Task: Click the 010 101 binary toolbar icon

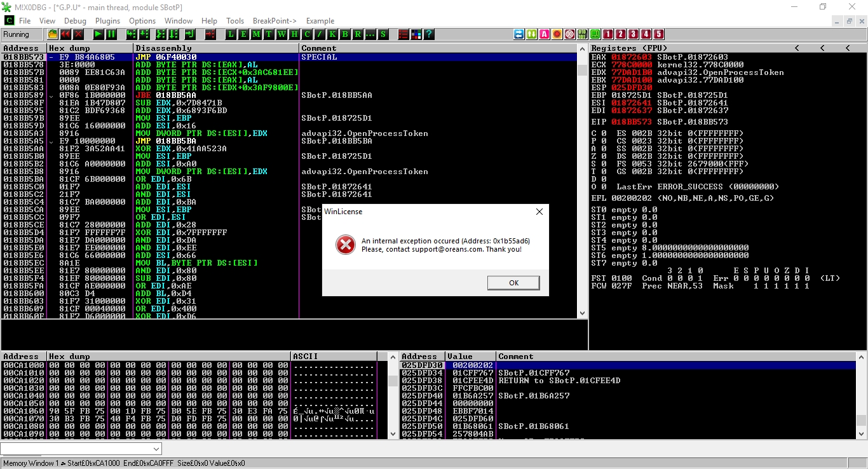Action: (x=583, y=34)
